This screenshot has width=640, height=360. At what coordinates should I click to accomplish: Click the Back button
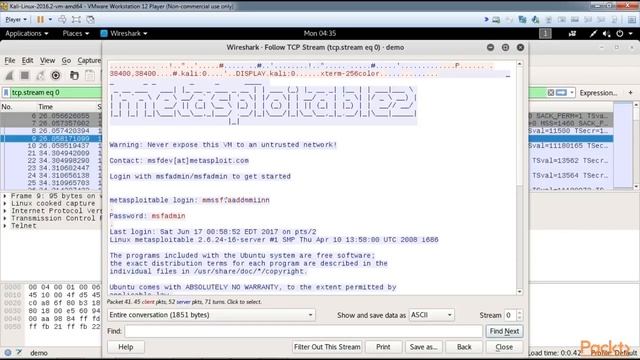464,347
